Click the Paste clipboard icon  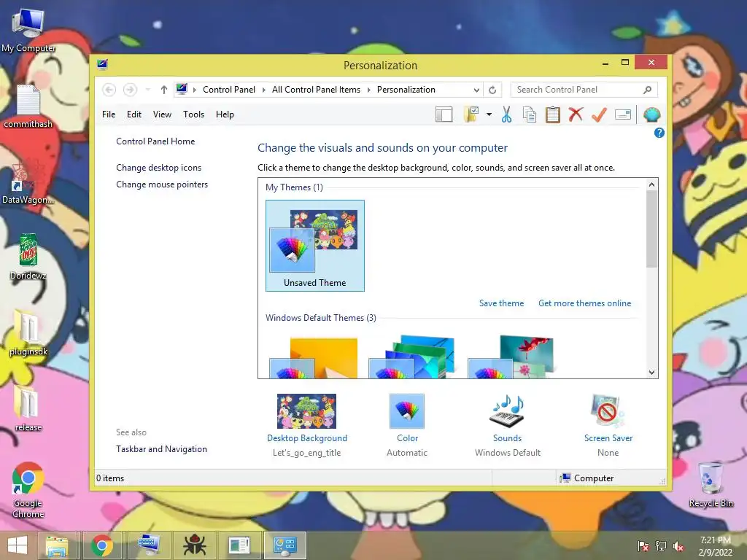tap(553, 114)
